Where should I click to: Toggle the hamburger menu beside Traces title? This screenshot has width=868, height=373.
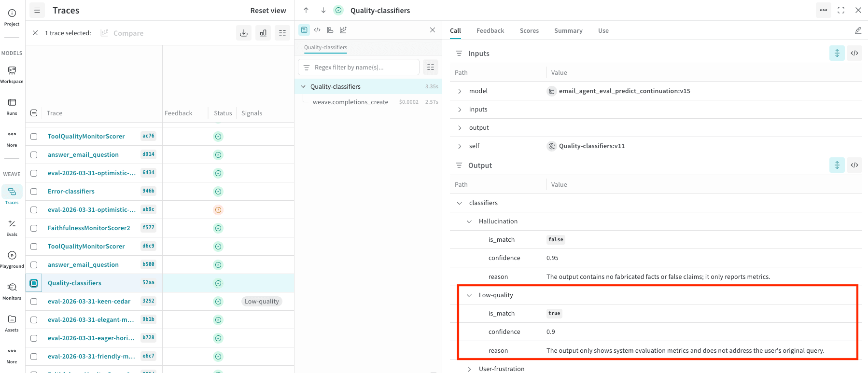(x=37, y=10)
